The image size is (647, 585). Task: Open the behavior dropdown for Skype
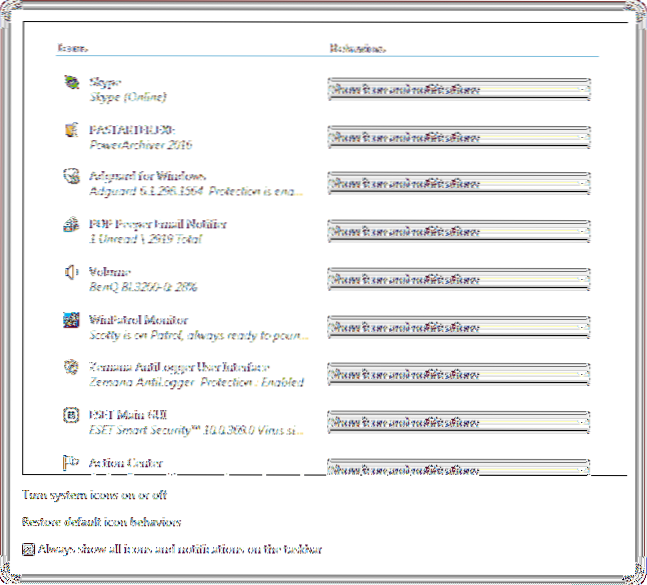pos(458,89)
